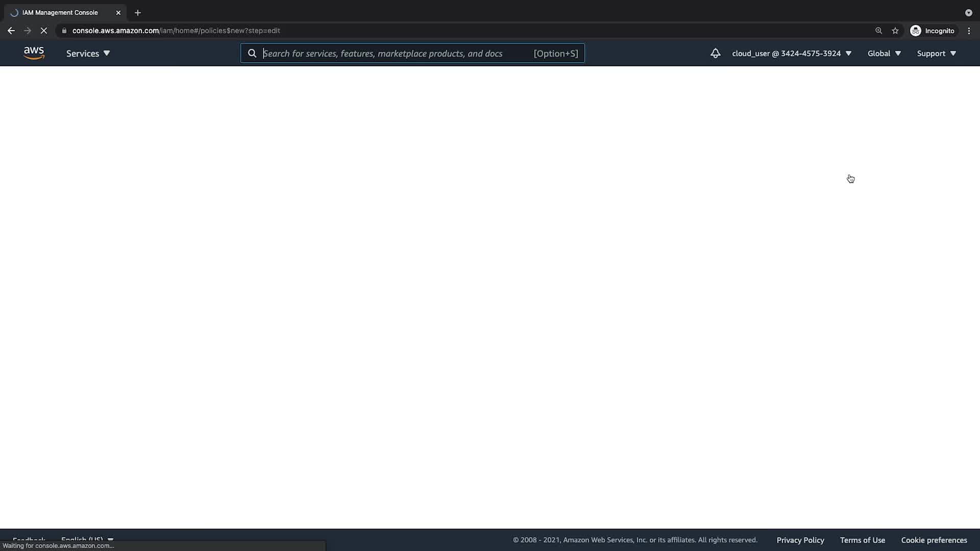Click the AWS logo home icon
This screenshot has height=551, width=980.
tap(34, 53)
